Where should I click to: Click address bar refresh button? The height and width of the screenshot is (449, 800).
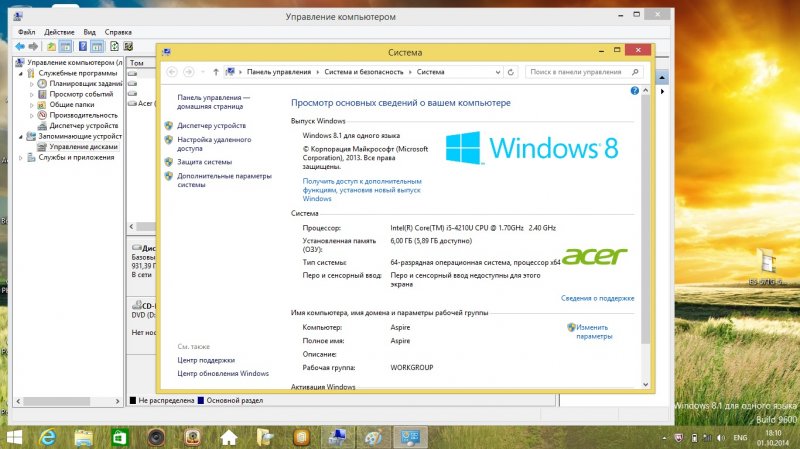coord(511,72)
